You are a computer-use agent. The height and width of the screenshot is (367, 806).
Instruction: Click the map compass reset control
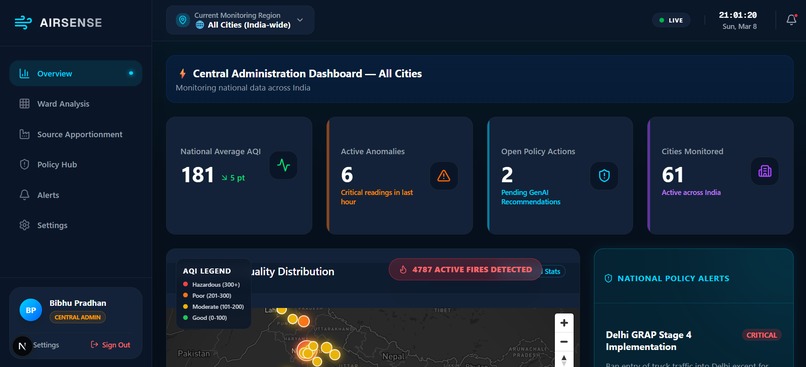pyautogui.click(x=564, y=360)
